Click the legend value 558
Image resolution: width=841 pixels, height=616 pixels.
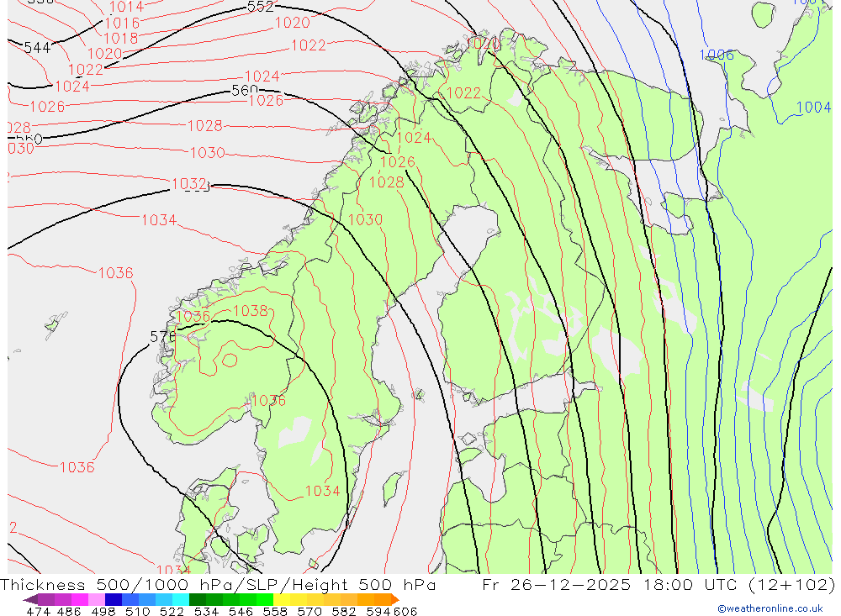[x=275, y=611]
